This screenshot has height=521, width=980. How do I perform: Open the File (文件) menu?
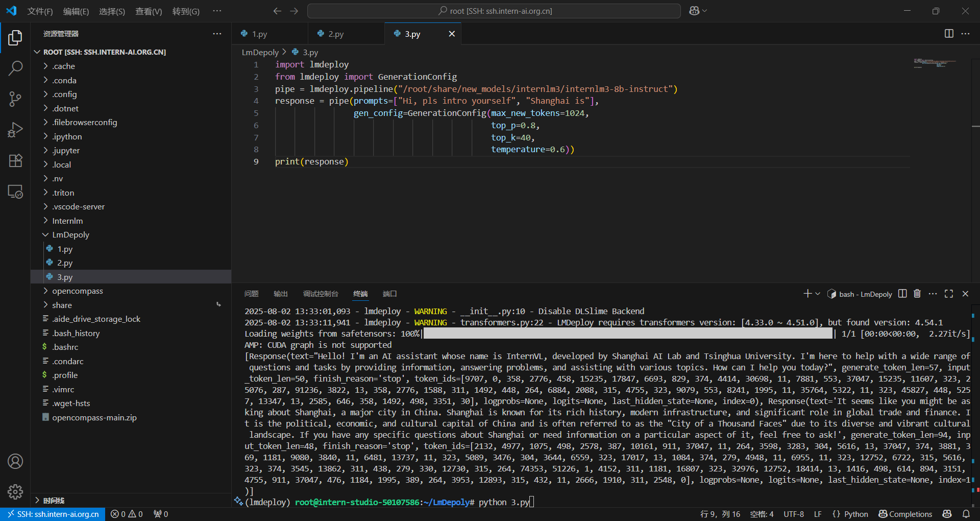click(40, 11)
